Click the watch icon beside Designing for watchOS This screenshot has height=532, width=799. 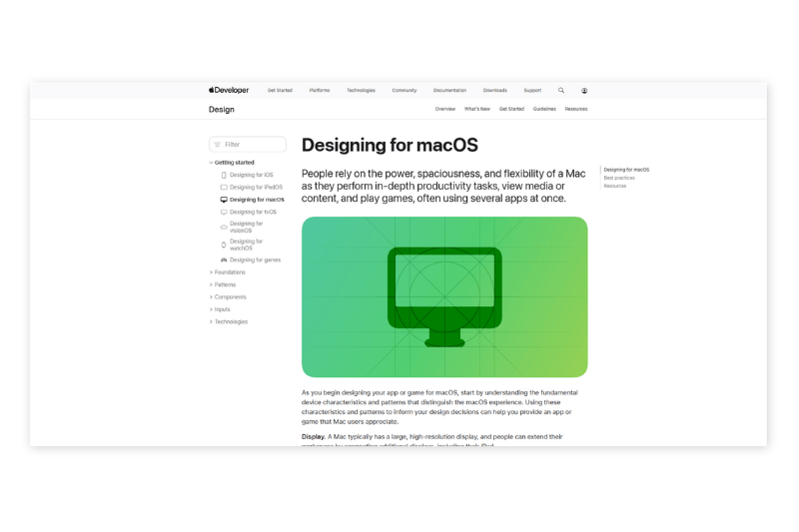click(224, 245)
